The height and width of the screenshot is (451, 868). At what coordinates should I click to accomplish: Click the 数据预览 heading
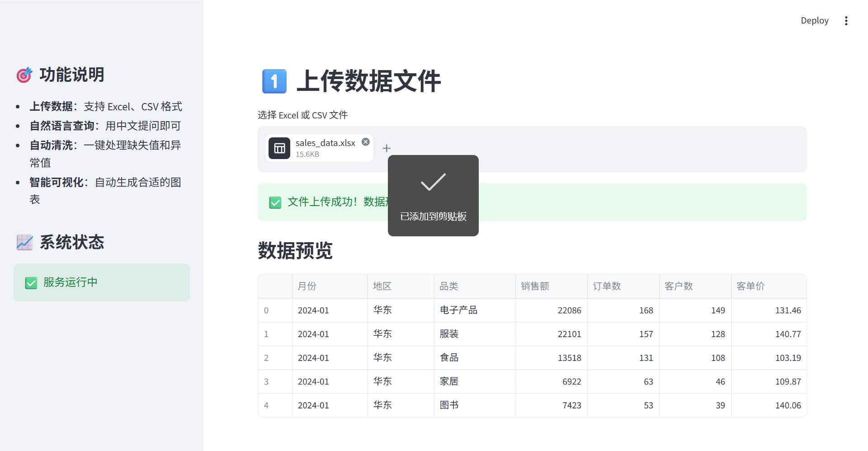(295, 251)
